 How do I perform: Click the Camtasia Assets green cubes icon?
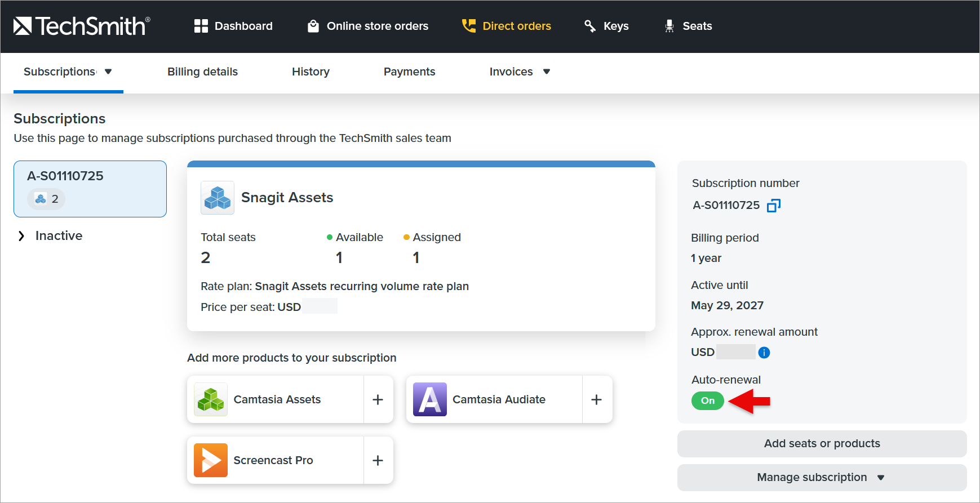(x=211, y=399)
